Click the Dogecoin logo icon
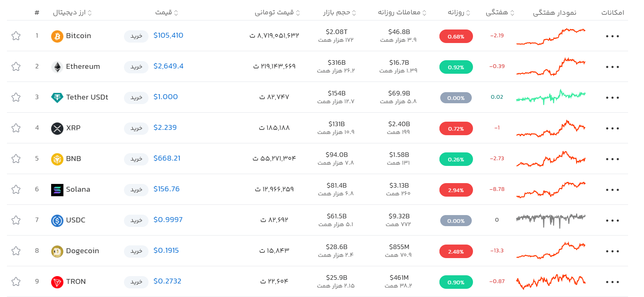Image resolution: width=644 pixels, height=297 pixels. coord(57,251)
